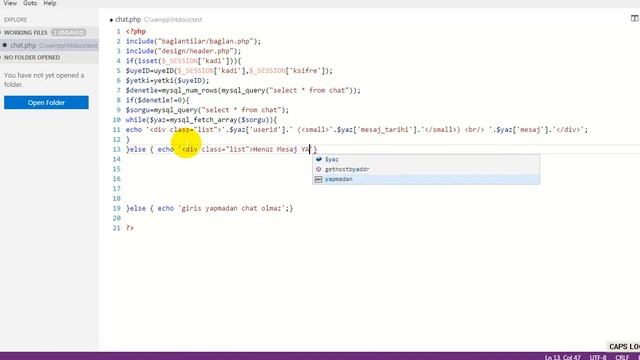Screen dimensions: 640x360
Task: Click the function icon beside gethostbyaddr suggestion
Action: [319, 169]
